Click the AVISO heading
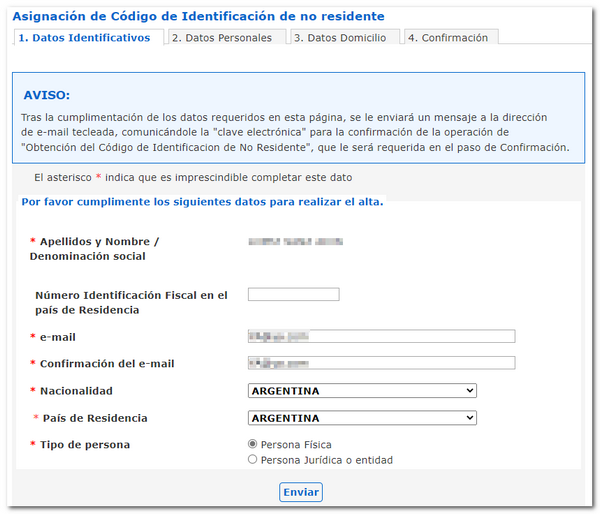 46,95
